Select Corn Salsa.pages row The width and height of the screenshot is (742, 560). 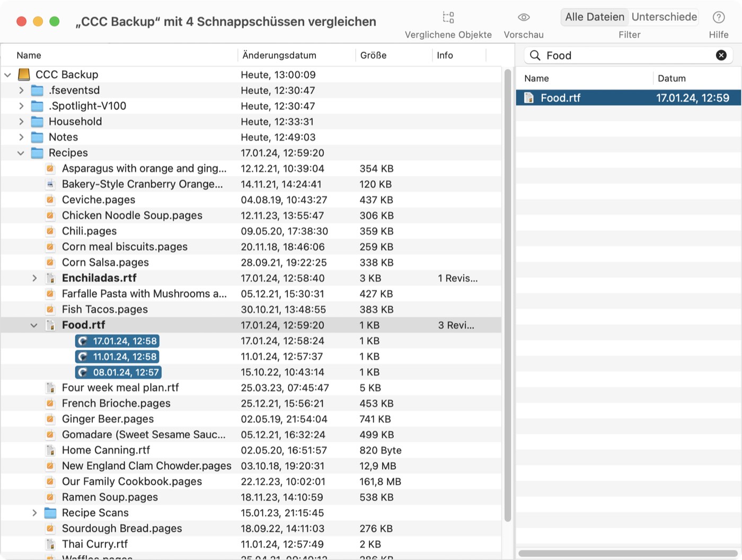tap(251, 262)
